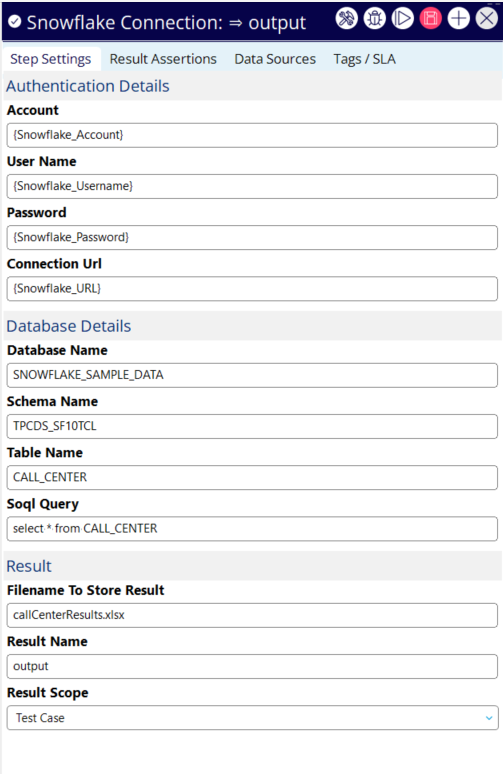Click the Database Name field
This screenshot has width=503, height=774.
[252, 375]
